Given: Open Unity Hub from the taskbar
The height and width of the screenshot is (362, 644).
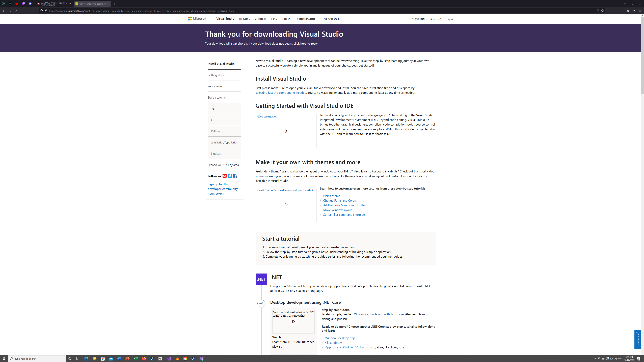Looking at the screenshot, I should (160, 359).
